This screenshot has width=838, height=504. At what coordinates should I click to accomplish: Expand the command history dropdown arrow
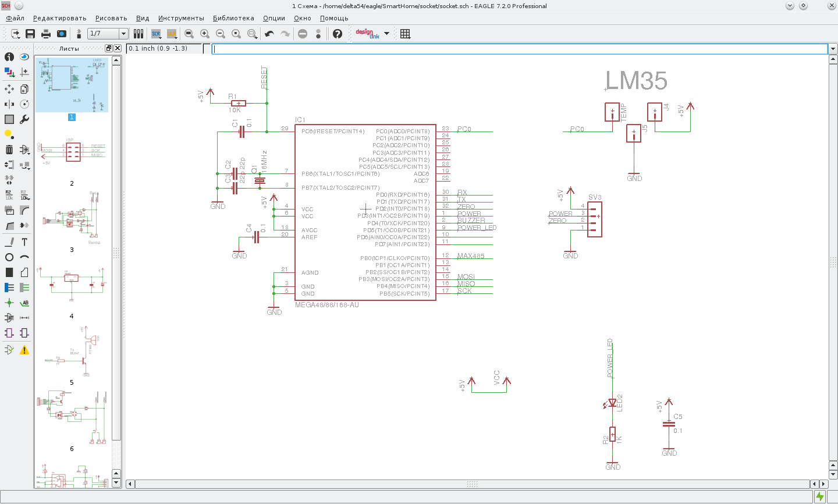coord(833,49)
